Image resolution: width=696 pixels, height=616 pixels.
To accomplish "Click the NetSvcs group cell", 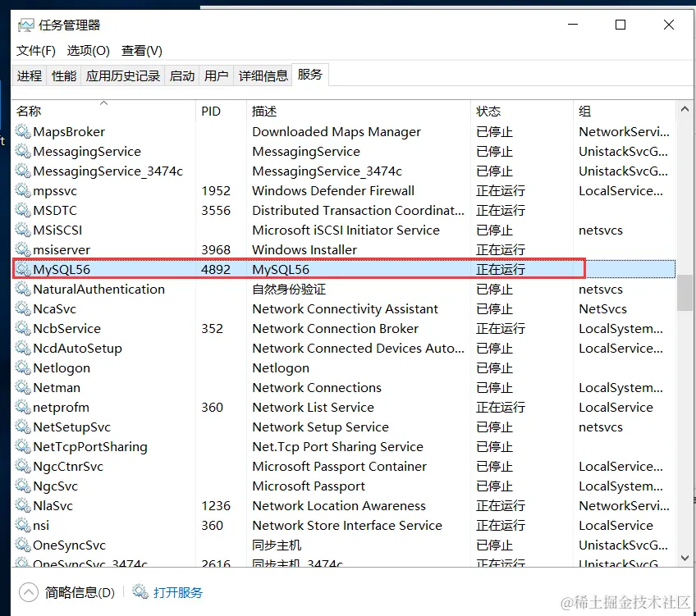I will (602, 308).
